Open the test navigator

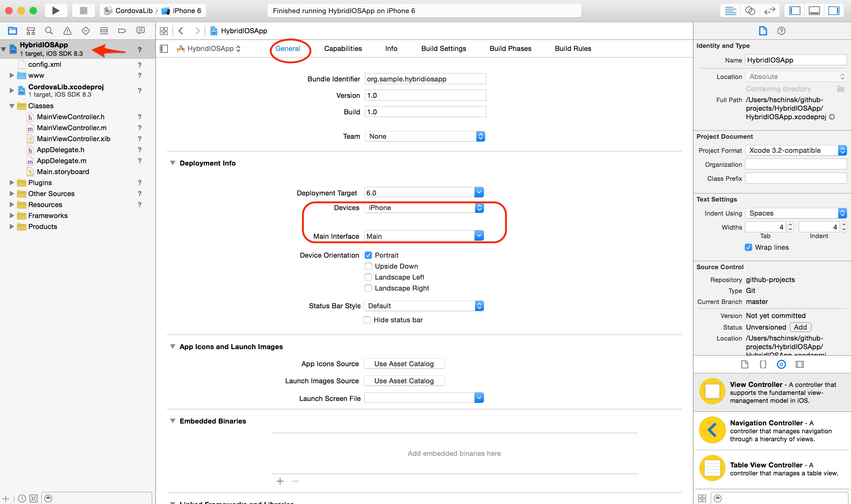pyautogui.click(x=86, y=31)
